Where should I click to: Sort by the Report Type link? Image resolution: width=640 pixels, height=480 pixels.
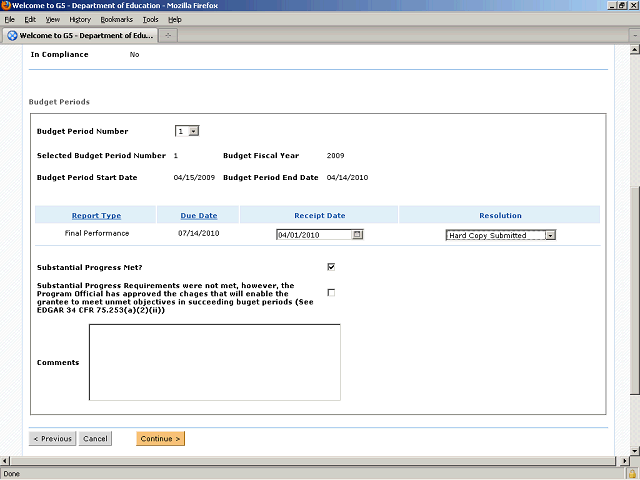tap(96, 216)
